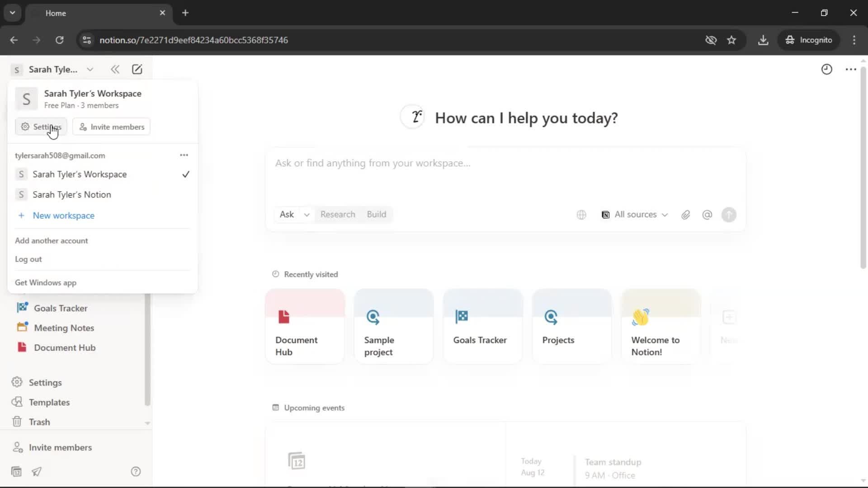Open the help question mark icon
The width and height of the screenshot is (868, 488).
(136, 471)
